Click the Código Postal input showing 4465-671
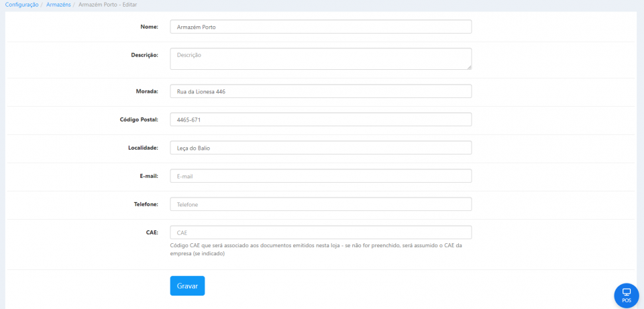The image size is (644, 309). 321,120
